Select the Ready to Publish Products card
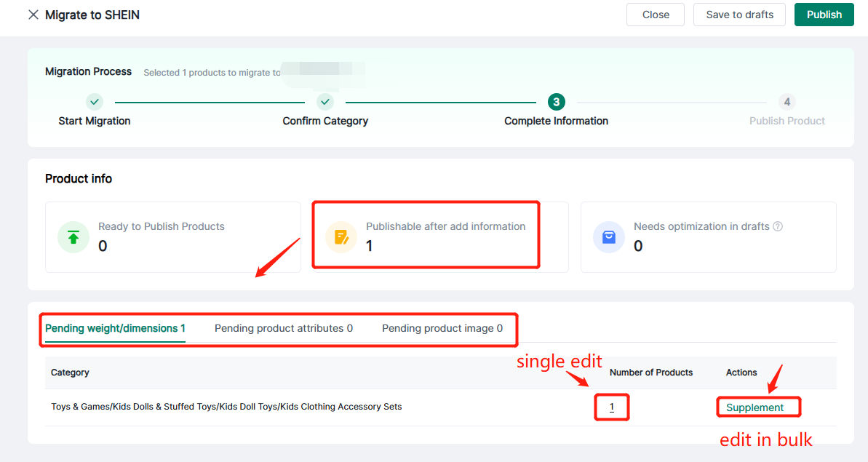 (x=172, y=237)
